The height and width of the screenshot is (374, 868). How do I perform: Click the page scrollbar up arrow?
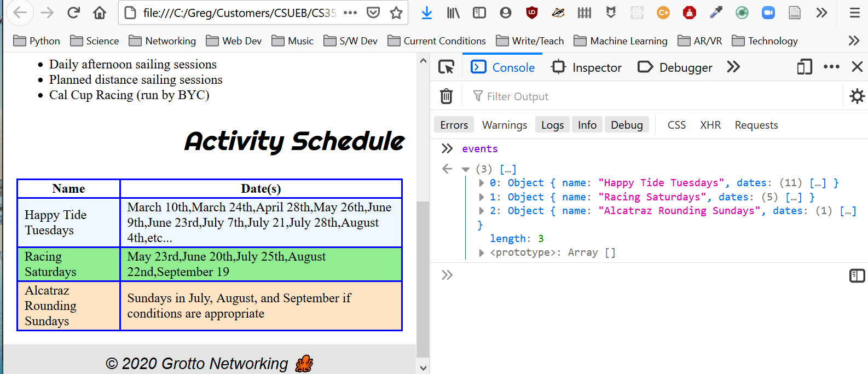coord(423,60)
